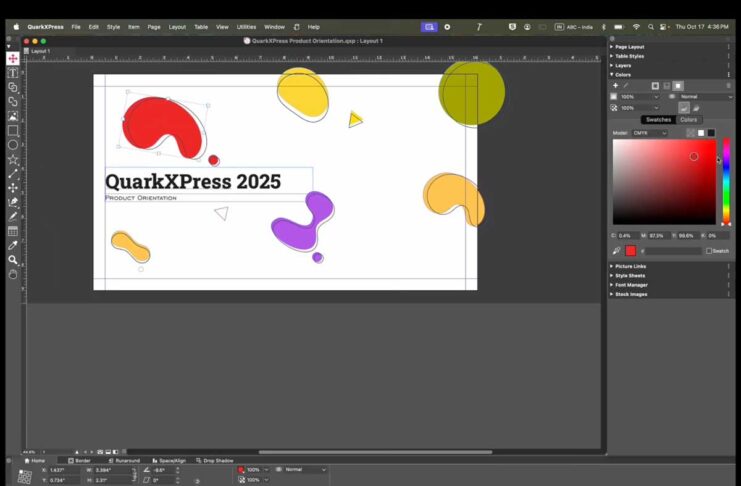Click the none color preset square
Screen dimensions: 741x486
690,133
